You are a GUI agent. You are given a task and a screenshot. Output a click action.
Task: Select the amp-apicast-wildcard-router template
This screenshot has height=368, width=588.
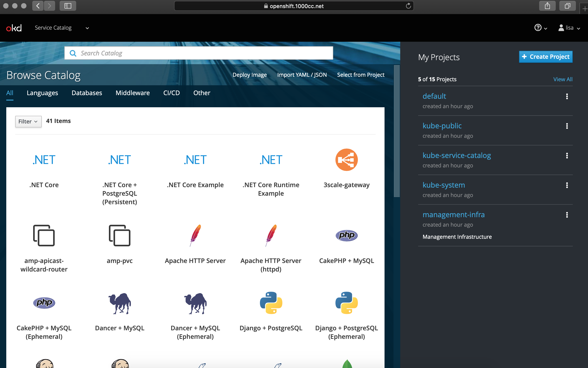click(x=44, y=248)
